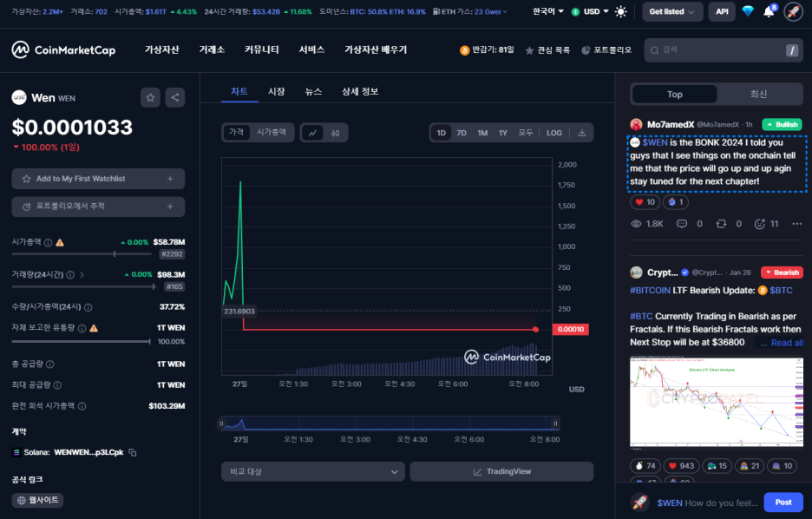Click the warning icon beside 시가총액
The width and height of the screenshot is (812, 519).
point(60,242)
